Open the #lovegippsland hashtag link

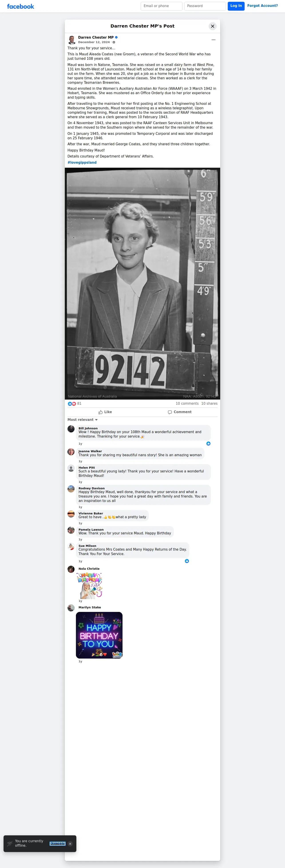pos(82,162)
